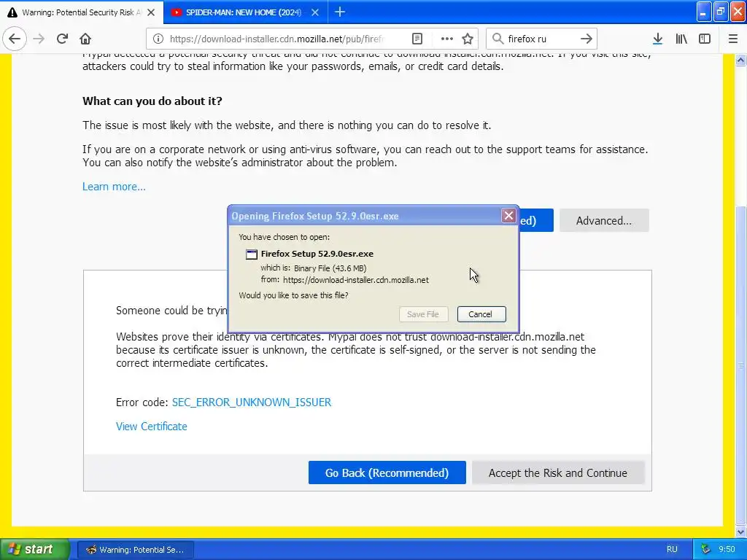Viewport: 747px width, 560px height.
Task: Open SEC_ERROR_UNKNOWN_ISSUER error code link
Action: [252, 402]
